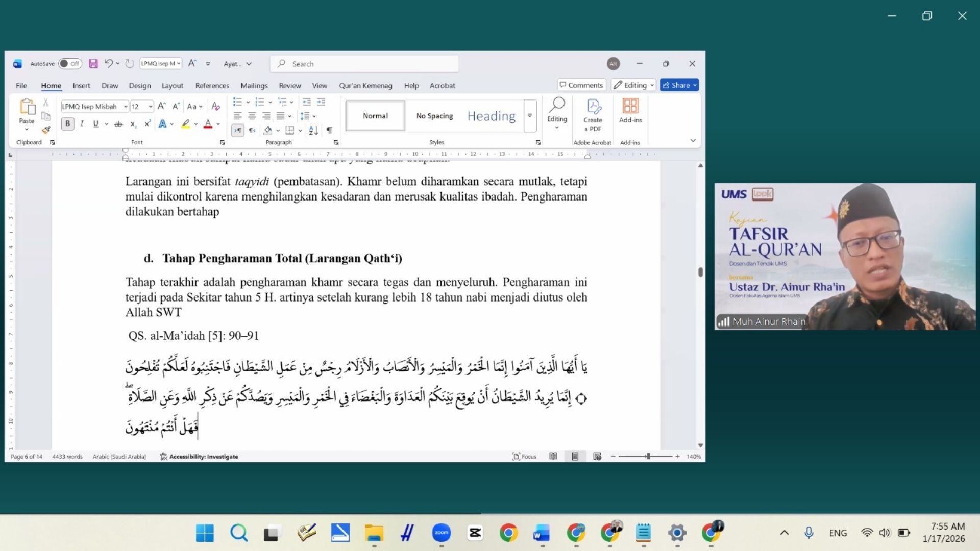Open Comments pane
The width and height of the screenshot is (980, 551).
coord(581,85)
